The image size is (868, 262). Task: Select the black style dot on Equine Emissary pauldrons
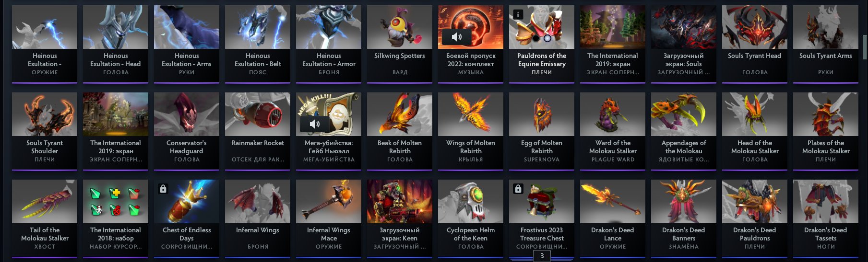click(x=536, y=38)
